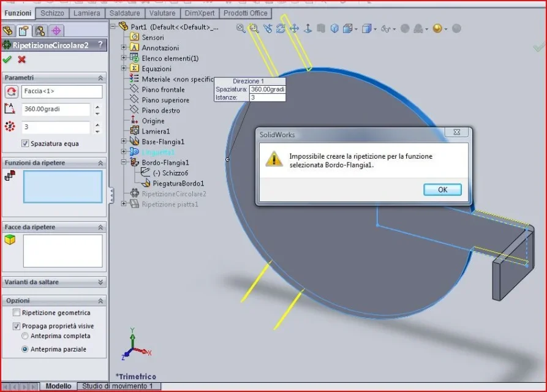Click the Modello bottom tab
Screen dimensions: 547x392
58,386
